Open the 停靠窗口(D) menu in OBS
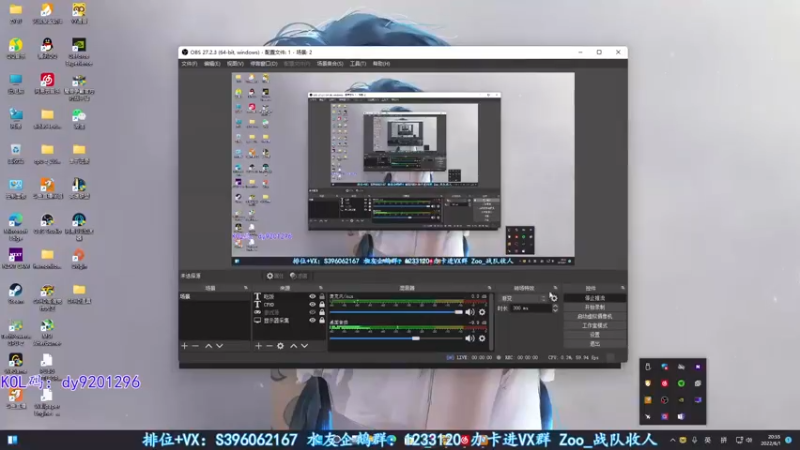The height and width of the screenshot is (450, 800). [x=264, y=64]
